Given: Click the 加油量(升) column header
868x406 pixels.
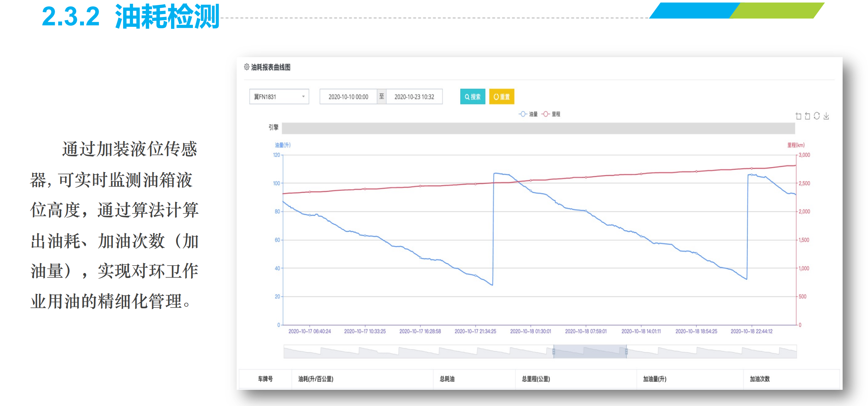Looking at the screenshot, I should (655, 379).
